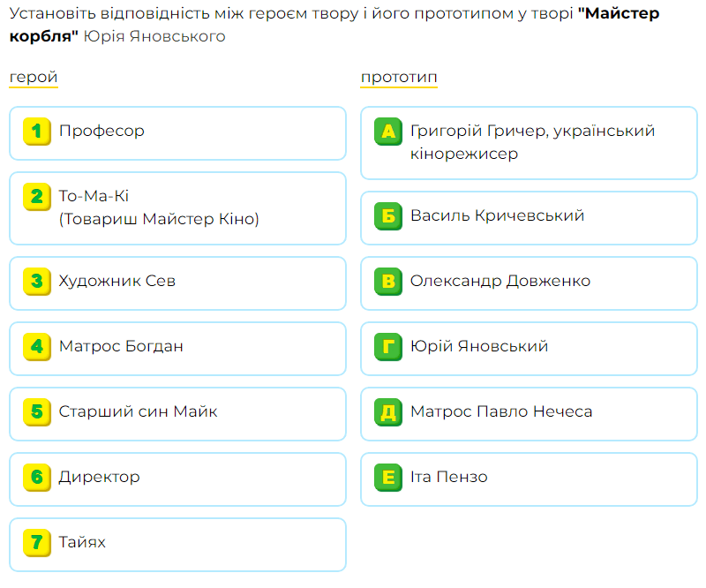This screenshot has width=706, height=588.
Task: Click the yellow number 2 badge
Action: point(37,197)
